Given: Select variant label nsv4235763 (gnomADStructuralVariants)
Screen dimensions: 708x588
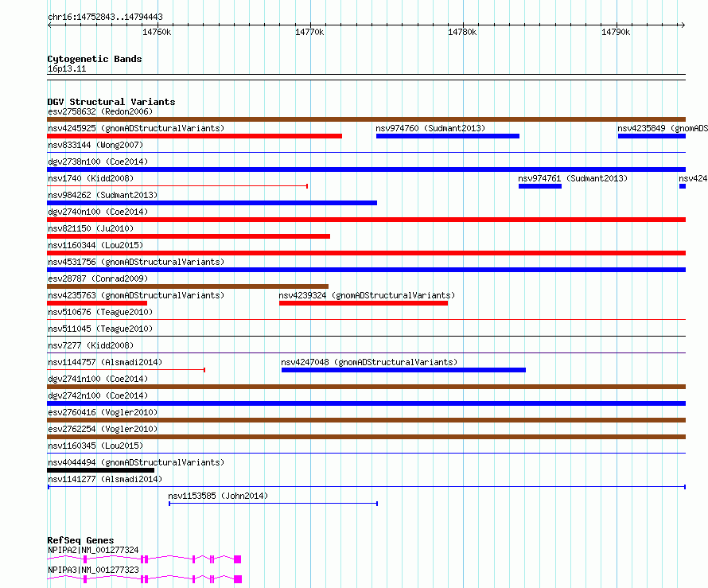Looking at the screenshot, I should point(136,295).
